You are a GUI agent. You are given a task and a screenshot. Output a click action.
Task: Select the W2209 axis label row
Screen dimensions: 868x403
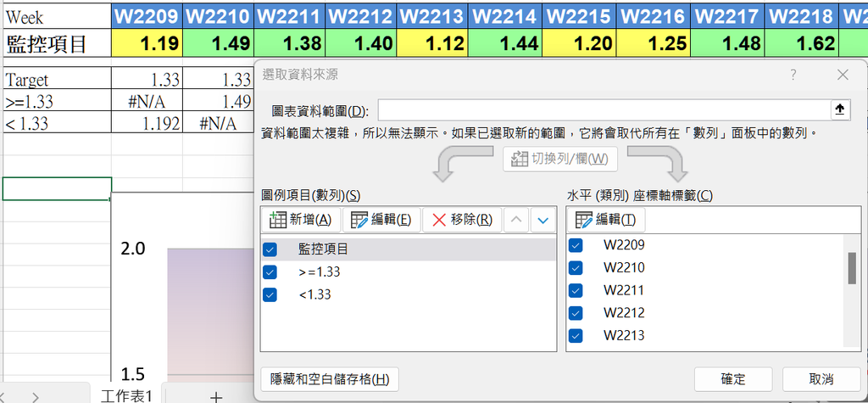(x=706, y=245)
